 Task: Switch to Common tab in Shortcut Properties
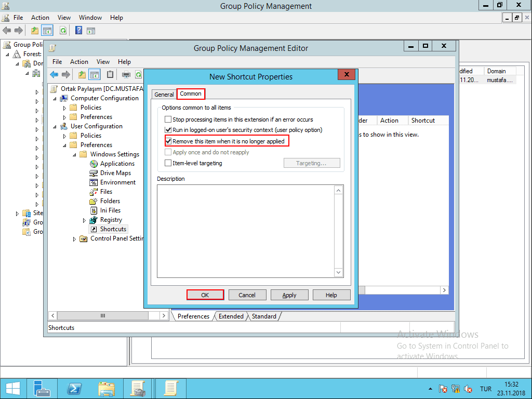(191, 94)
